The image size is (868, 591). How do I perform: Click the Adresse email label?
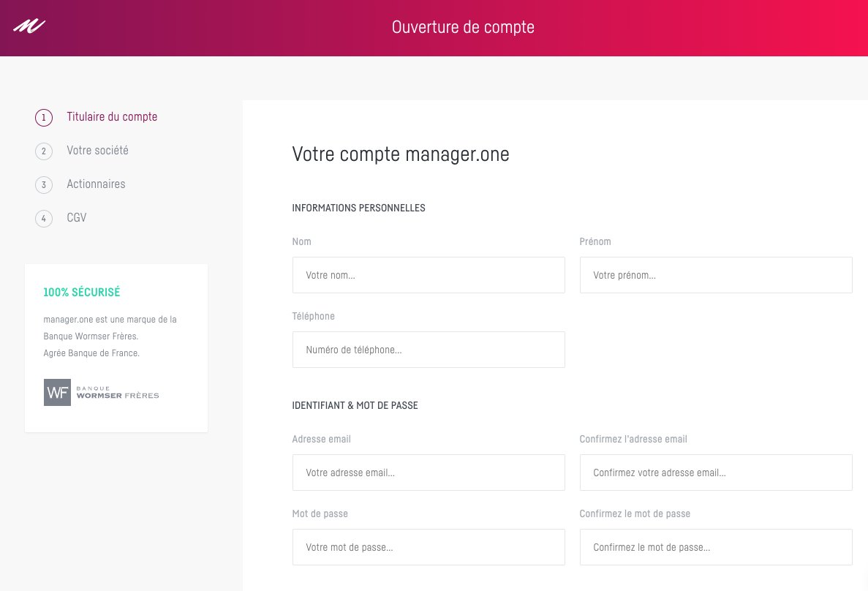coord(321,440)
